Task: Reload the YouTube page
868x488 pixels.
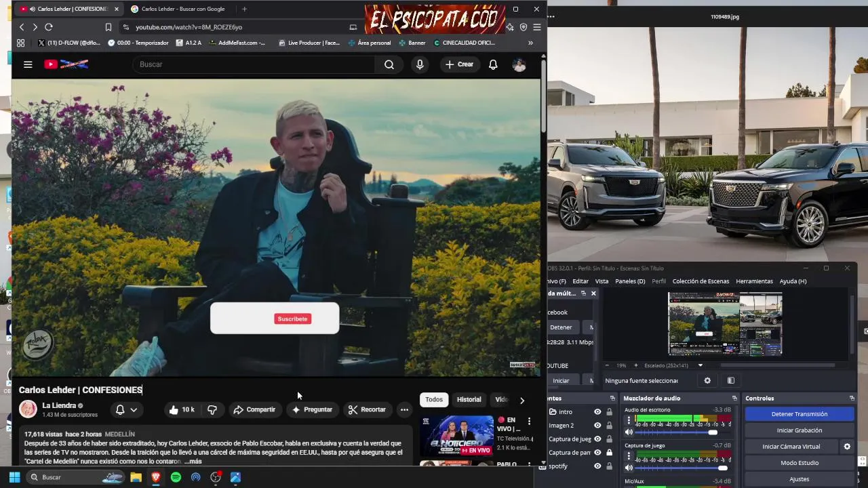Action: tap(49, 27)
